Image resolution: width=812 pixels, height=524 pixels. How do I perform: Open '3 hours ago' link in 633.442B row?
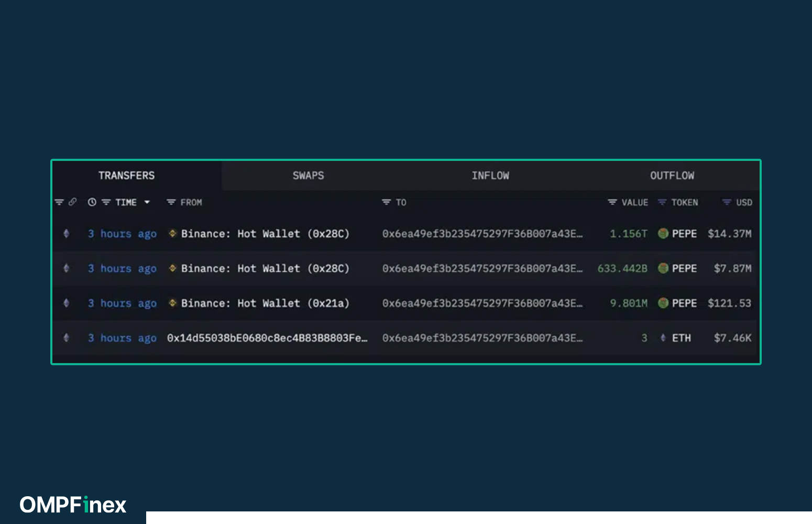tap(122, 268)
